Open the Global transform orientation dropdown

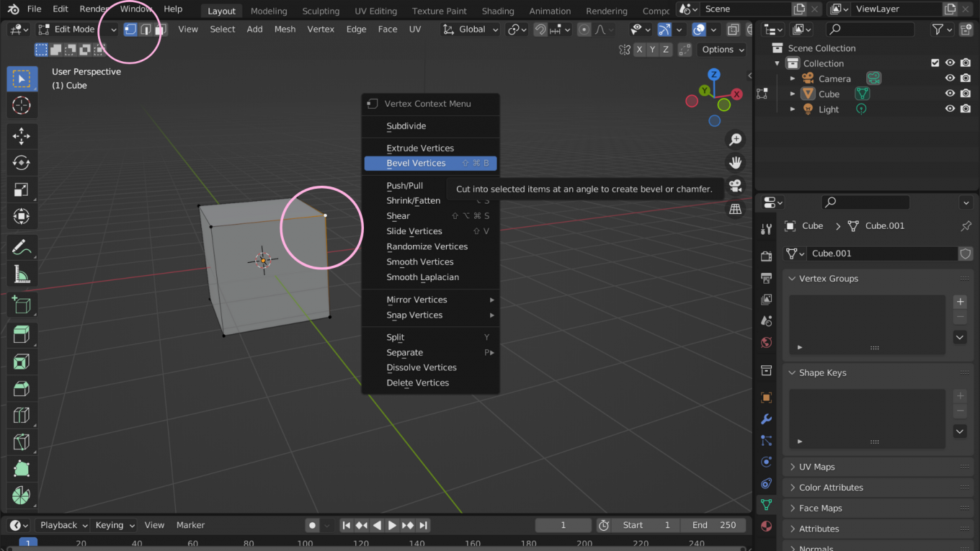tap(470, 29)
